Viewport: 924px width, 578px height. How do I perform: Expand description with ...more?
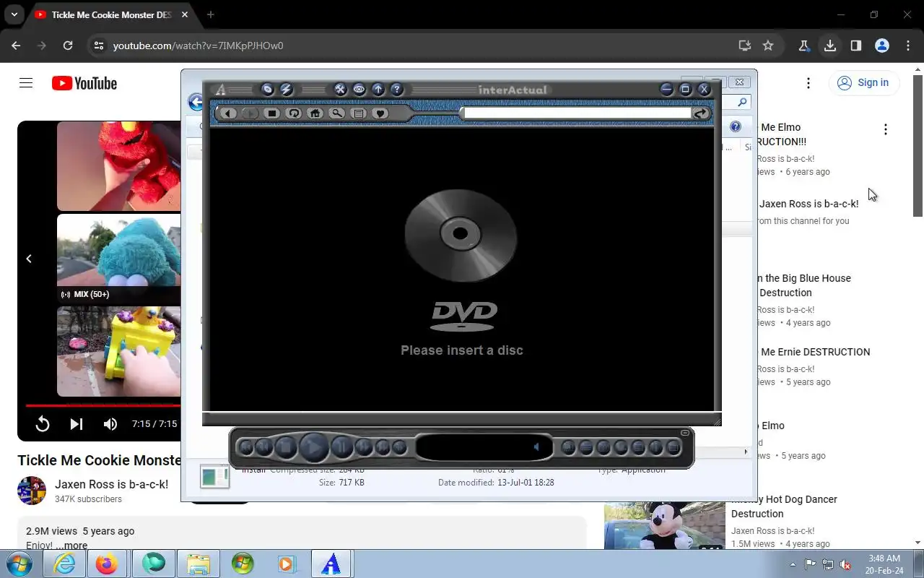coord(71,545)
